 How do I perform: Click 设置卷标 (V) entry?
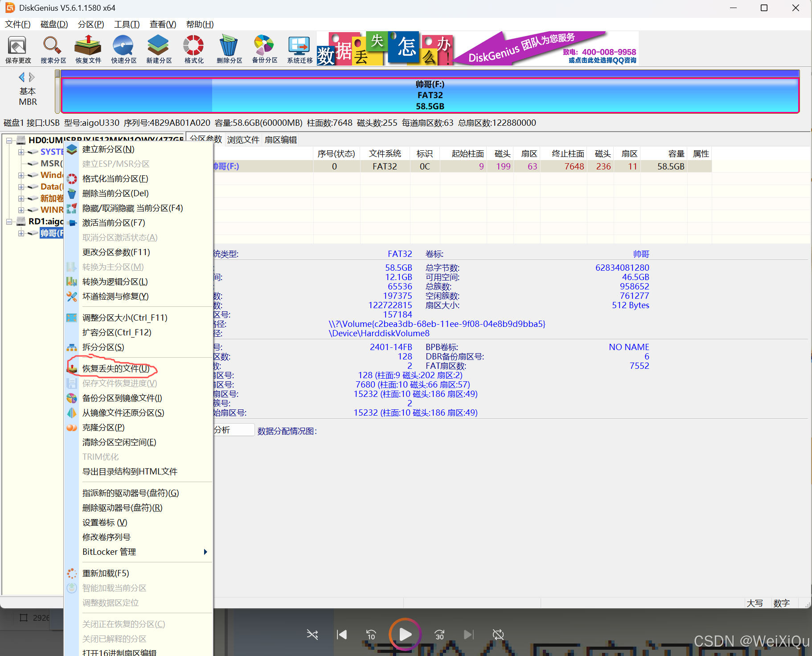(x=139, y=522)
